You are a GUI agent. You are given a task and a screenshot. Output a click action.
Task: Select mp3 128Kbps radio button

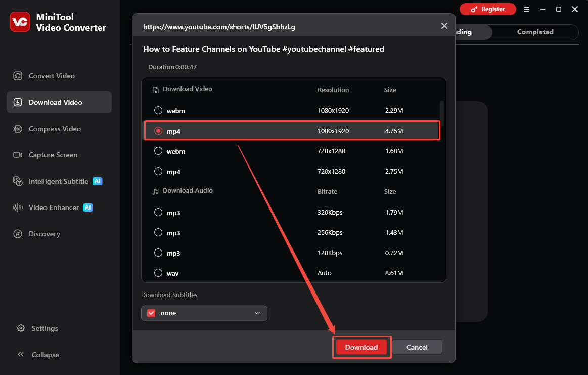coord(158,253)
